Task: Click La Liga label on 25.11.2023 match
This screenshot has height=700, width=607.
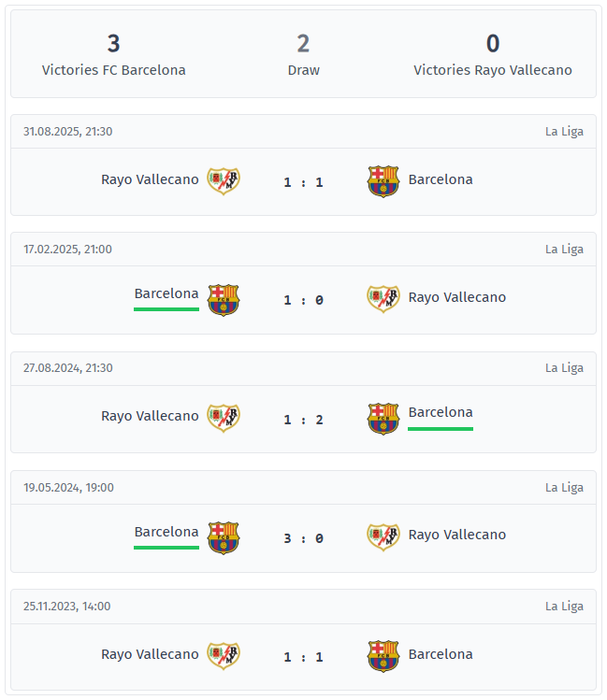Action: [564, 607]
